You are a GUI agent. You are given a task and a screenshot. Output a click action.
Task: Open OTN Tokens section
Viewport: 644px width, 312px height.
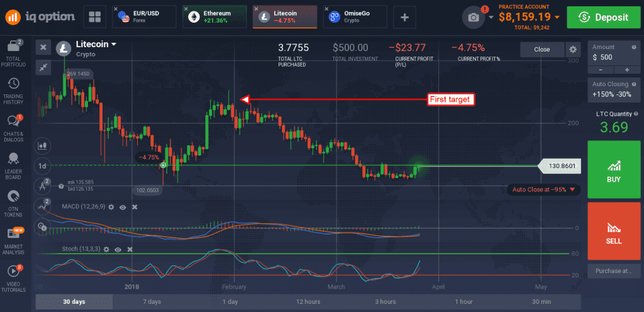coord(14,204)
